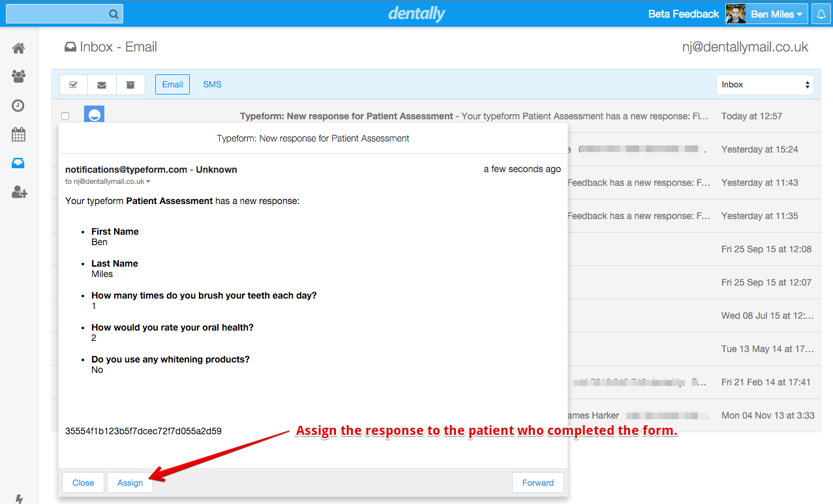Go to the Home dashboard icon

(x=18, y=48)
